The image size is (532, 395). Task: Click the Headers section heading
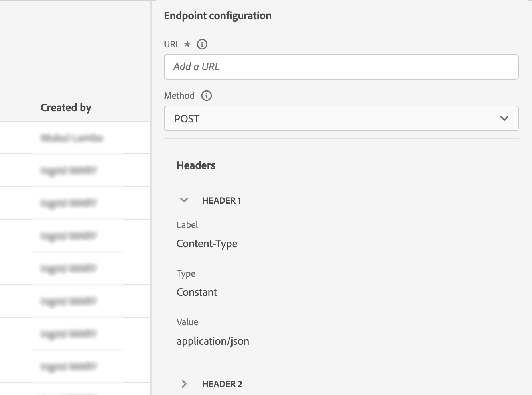(x=196, y=165)
